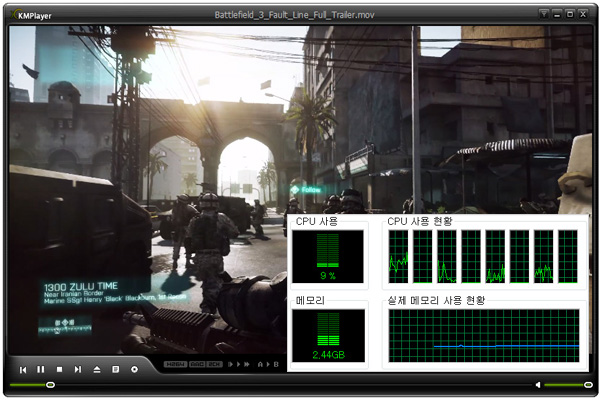The image size is (600, 400).
Task: Click the '실제 메모리 사용 현황' label
Action: (x=436, y=300)
